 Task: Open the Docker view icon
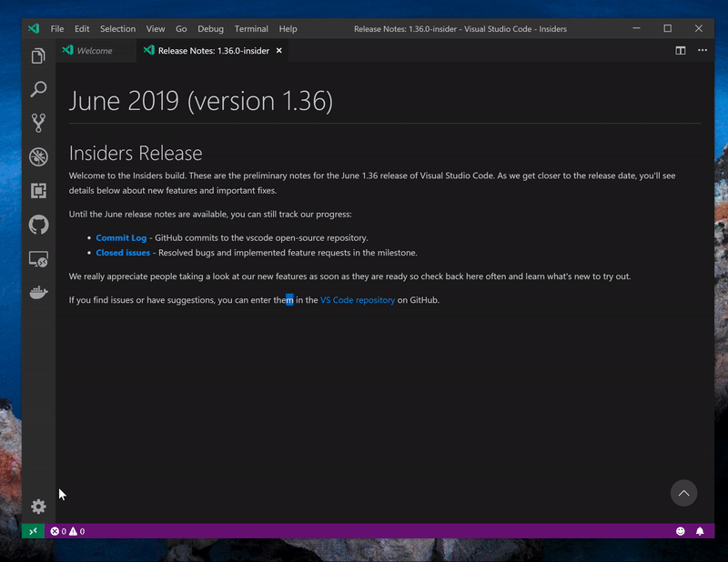tap(38, 293)
